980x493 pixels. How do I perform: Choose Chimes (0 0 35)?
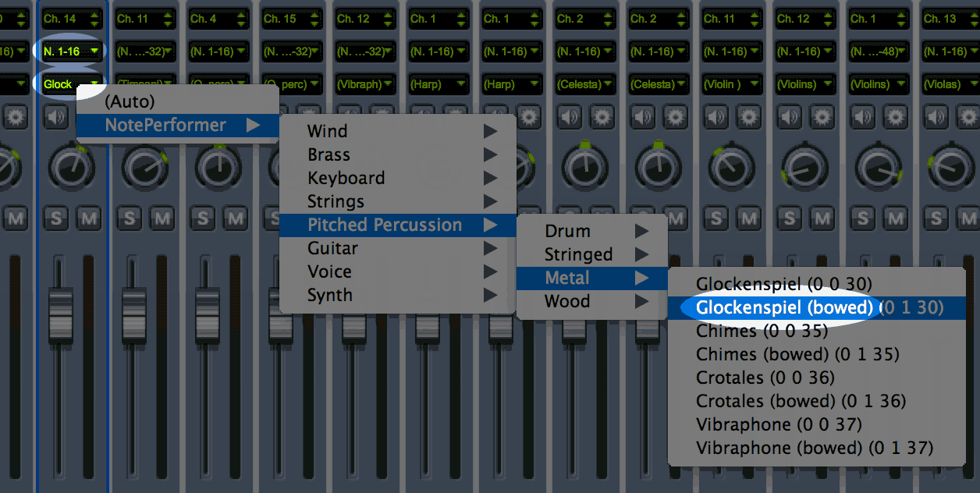[x=817, y=331]
